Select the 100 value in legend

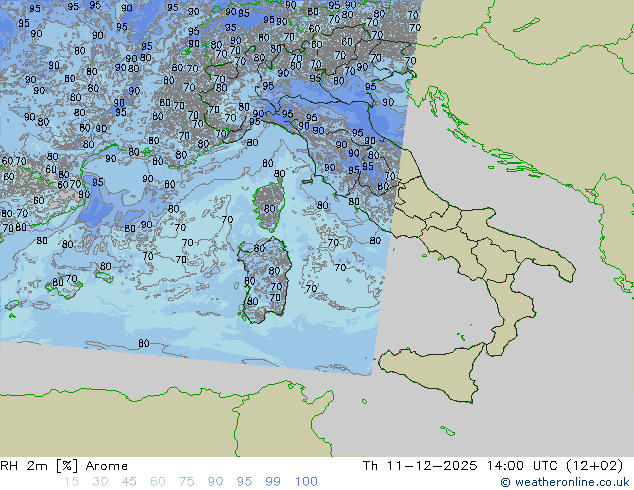(306, 482)
